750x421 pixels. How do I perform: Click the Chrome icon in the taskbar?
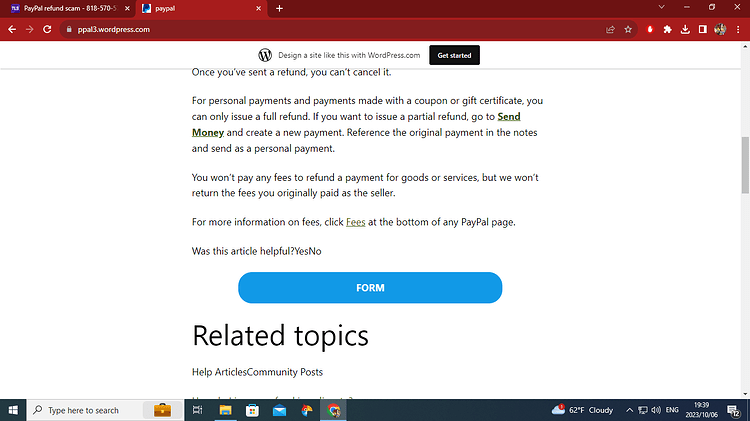333,410
